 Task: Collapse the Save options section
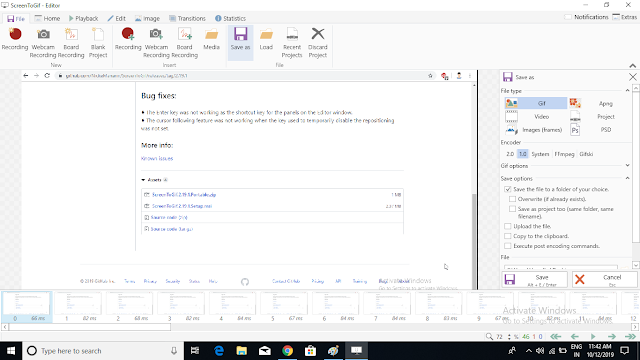pos(627,178)
